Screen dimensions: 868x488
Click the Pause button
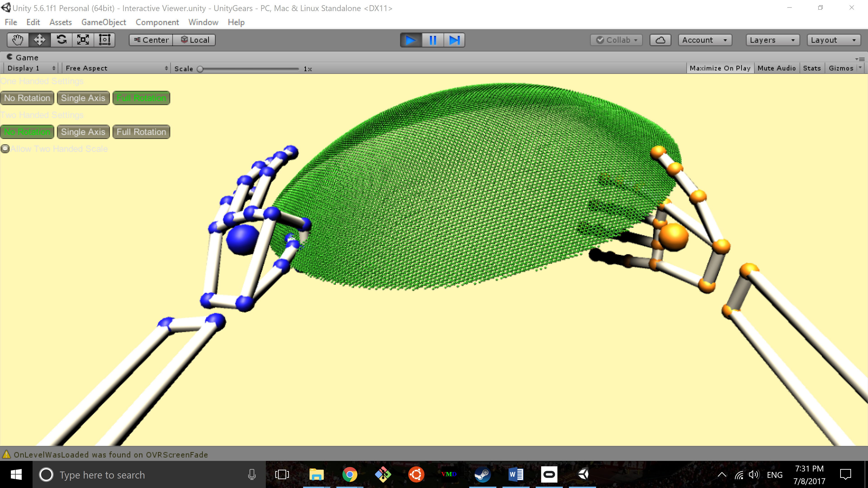click(x=433, y=40)
